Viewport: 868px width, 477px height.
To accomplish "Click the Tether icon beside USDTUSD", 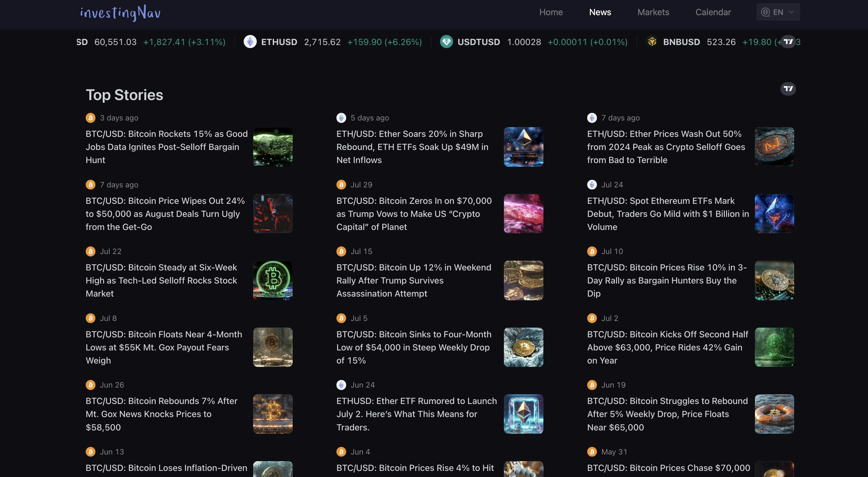I will pyautogui.click(x=446, y=42).
